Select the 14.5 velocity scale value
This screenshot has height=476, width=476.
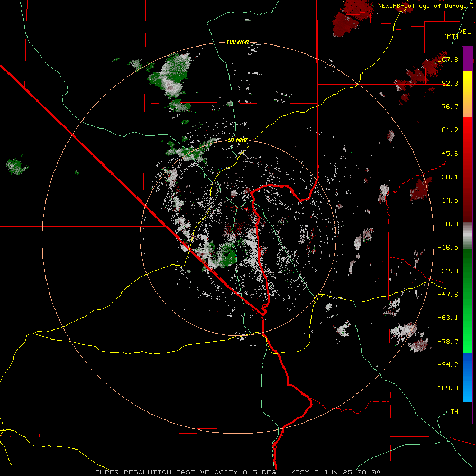450,200
